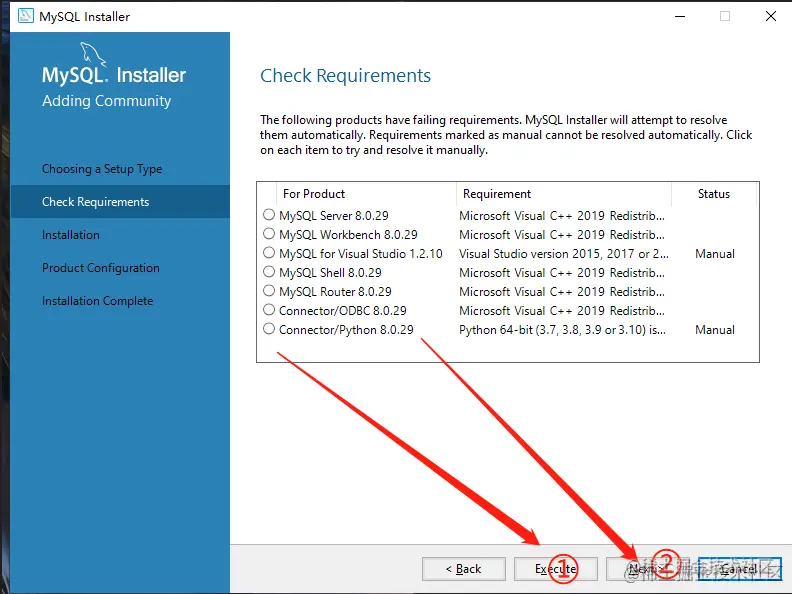Click the Next > button
This screenshot has height=594, width=792.
click(648, 569)
